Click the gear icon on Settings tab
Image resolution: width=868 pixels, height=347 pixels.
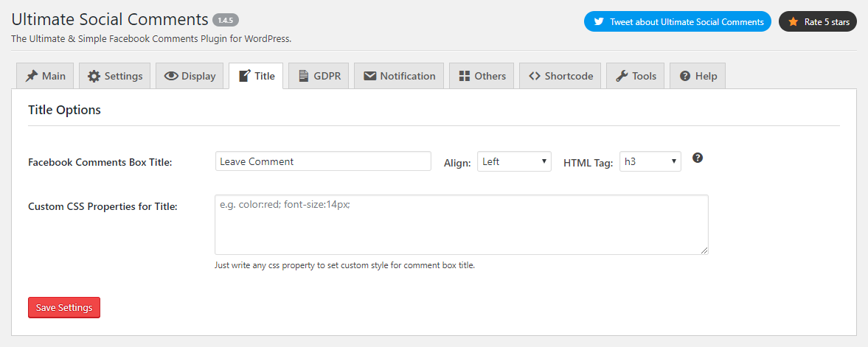coord(94,76)
